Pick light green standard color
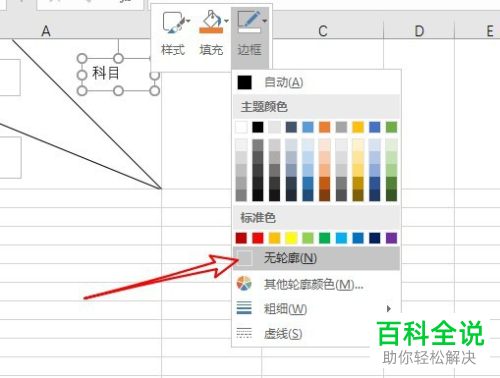 308,238
